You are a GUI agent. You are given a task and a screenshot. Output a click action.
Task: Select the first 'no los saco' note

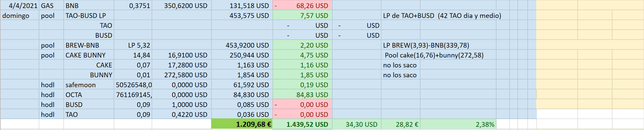400,65
